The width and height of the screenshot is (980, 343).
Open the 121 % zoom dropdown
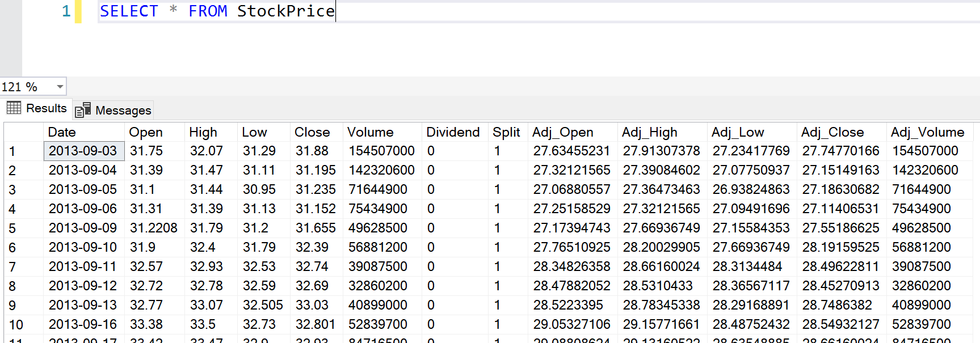click(60, 87)
